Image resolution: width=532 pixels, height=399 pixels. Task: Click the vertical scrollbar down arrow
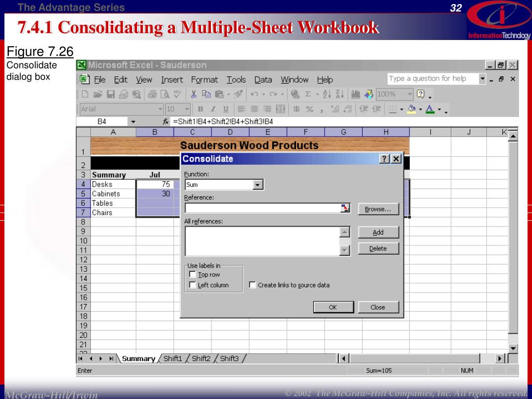tap(513, 348)
